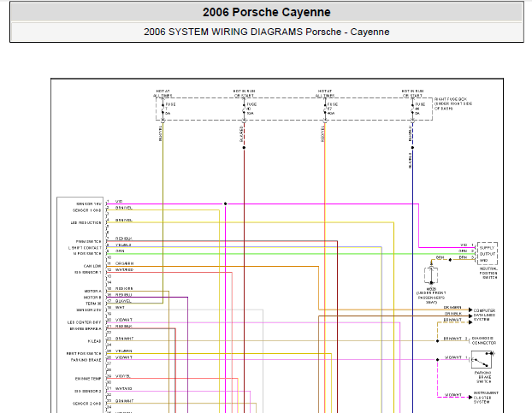Click the "GRN" wire label at pin 9

tap(120, 251)
